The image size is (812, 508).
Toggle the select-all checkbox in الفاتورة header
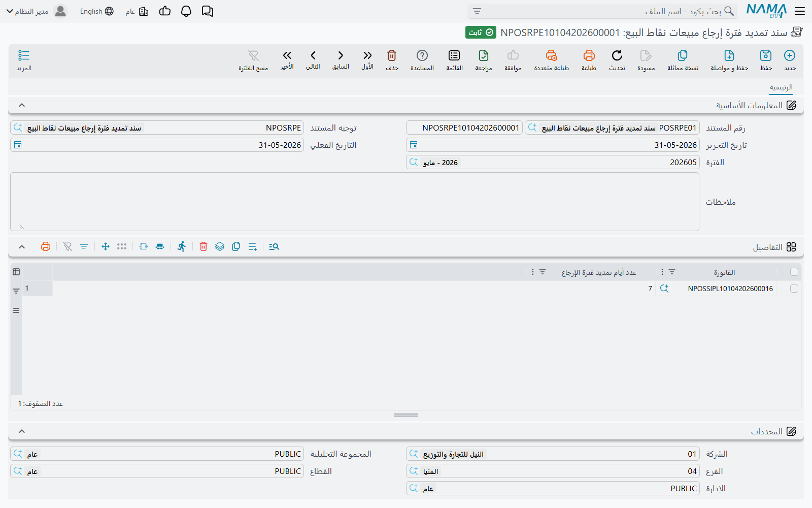794,272
